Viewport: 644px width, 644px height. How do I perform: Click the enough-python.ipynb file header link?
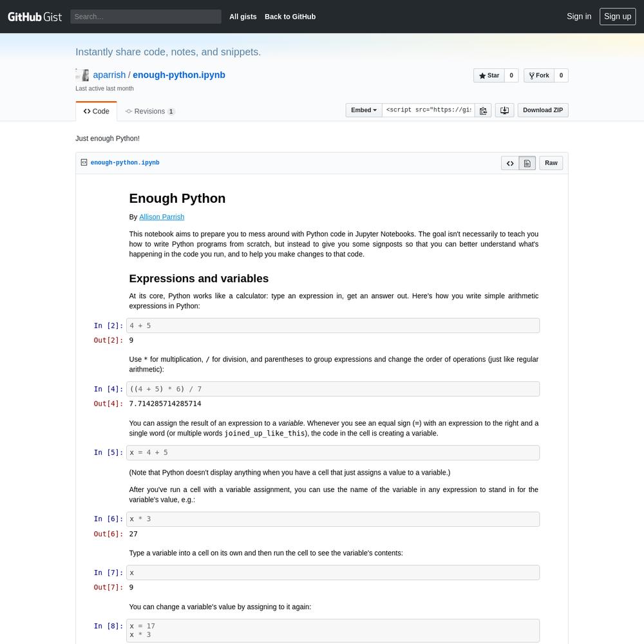pos(125,163)
